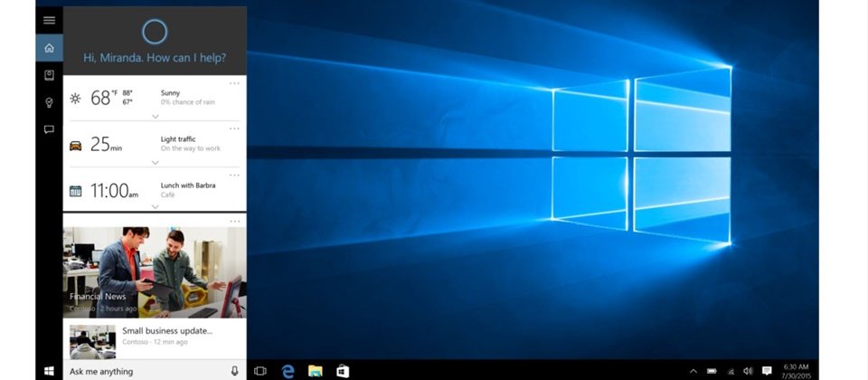Expand the Lunch with Barbra card chevron
Screen dimensions: 868x380
click(x=155, y=206)
